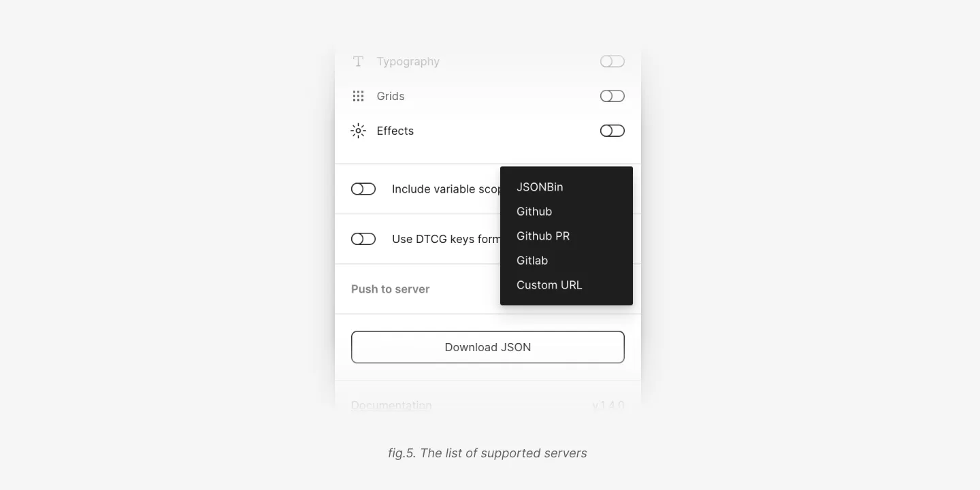Enable Include variable scopes switch
Viewport: 980px width, 490px height.
[363, 189]
